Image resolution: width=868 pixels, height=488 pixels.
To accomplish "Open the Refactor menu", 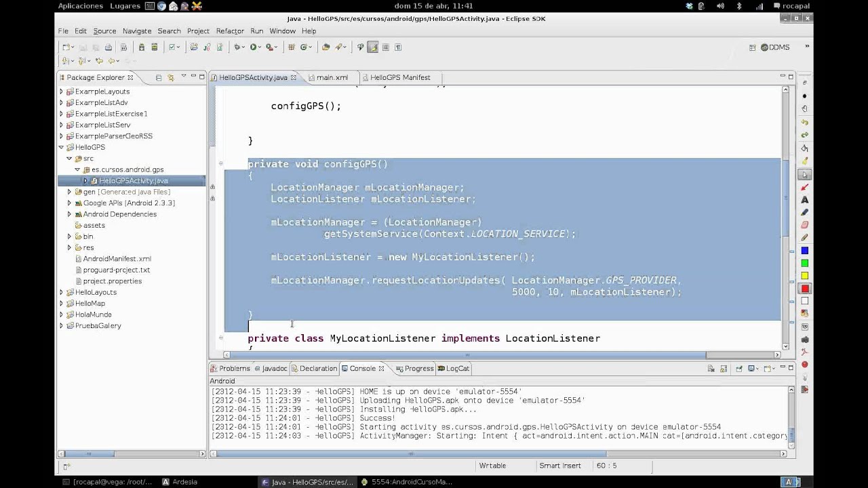I will tap(230, 31).
